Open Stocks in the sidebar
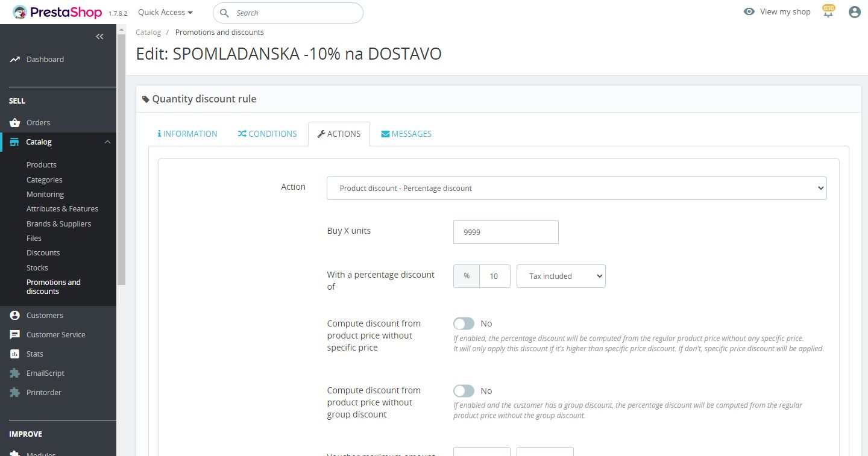The image size is (868, 456). point(37,268)
